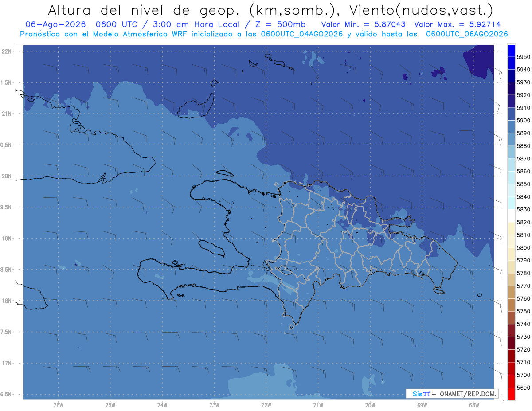This screenshot has height=411, width=532.
Task: Pick the colorbar swatch between 5750 and 5760
Action: click(x=511, y=305)
